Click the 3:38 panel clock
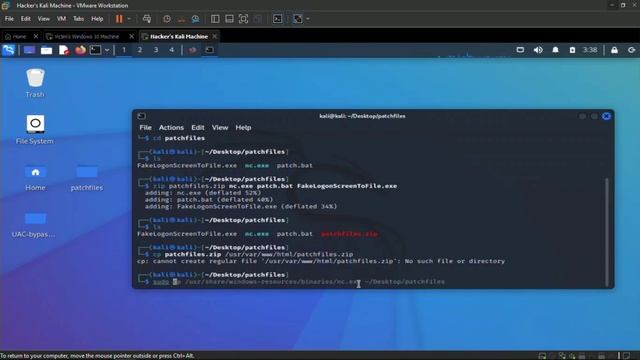Viewport: 640px width, 360px height. pyautogui.click(x=590, y=50)
